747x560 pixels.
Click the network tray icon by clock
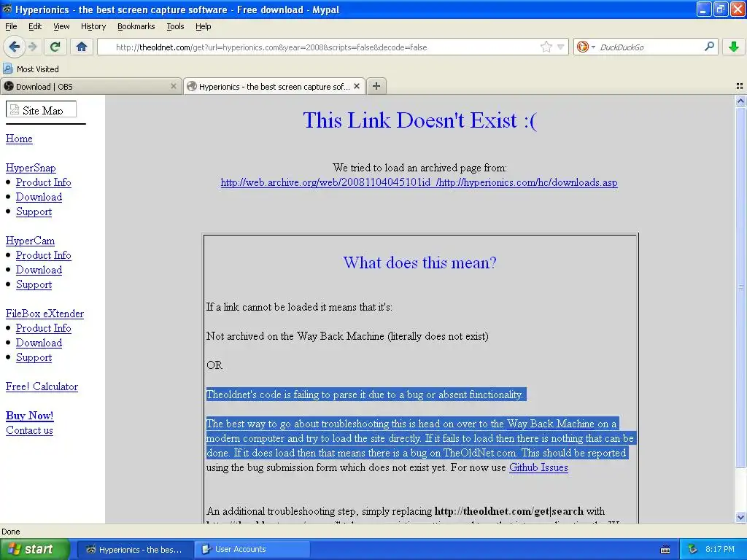(x=693, y=549)
